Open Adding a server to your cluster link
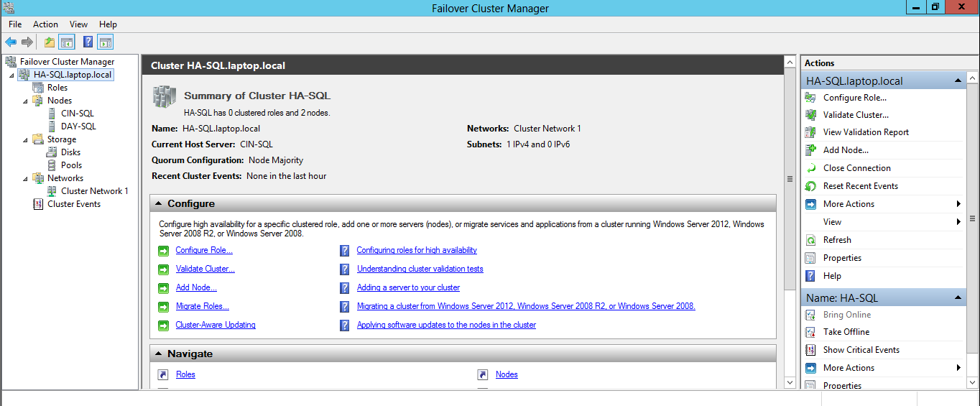Screen dimensions: 980x406 [408, 287]
